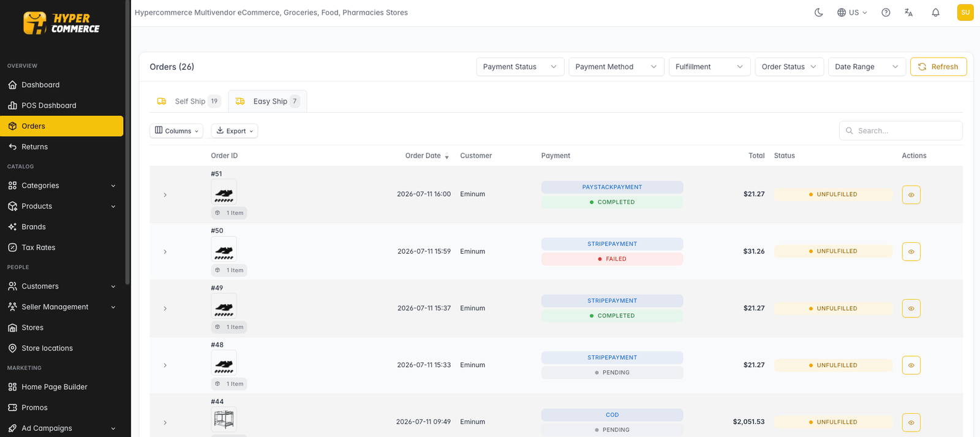The width and height of the screenshot is (980, 437).
Task: Open the Payment Status dropdown
Action: (520, 67)
